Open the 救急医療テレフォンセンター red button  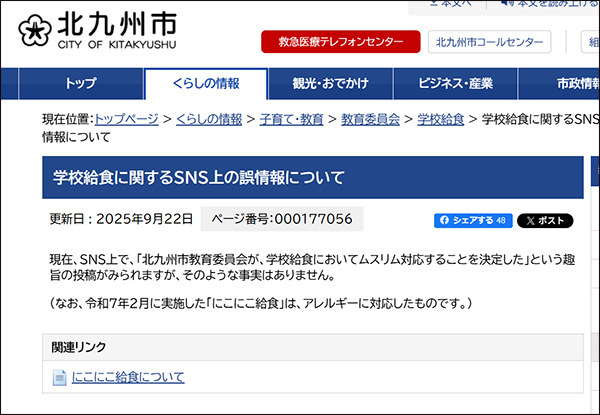point(341,42)
